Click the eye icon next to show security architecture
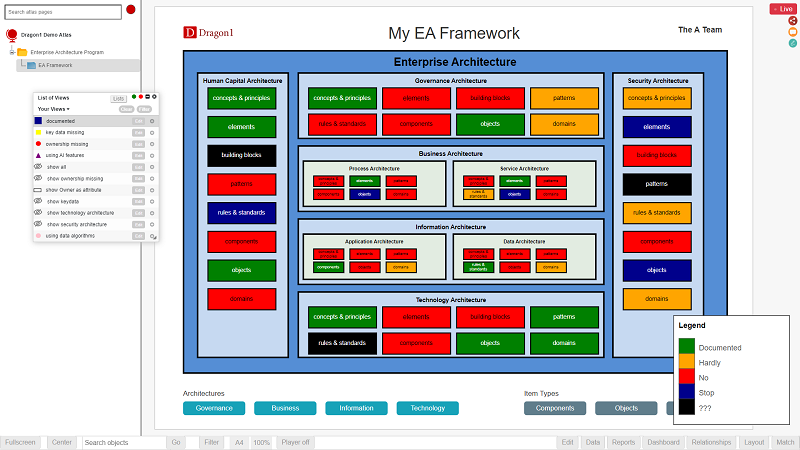Image resolution: width=800 pixels, height=450 pixels. pos(38,224)
